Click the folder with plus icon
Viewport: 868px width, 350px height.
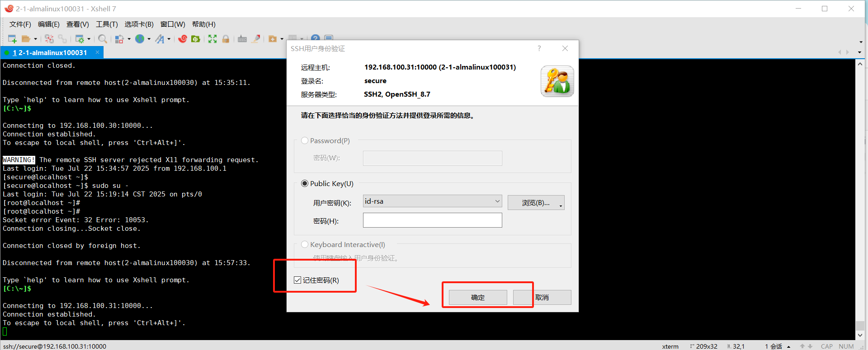tap(273, 39)
